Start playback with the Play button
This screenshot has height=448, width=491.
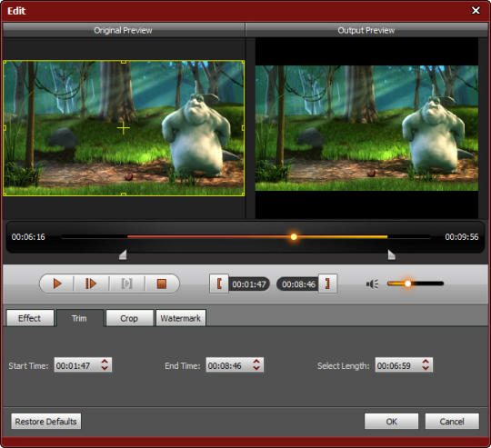point(57,284)
